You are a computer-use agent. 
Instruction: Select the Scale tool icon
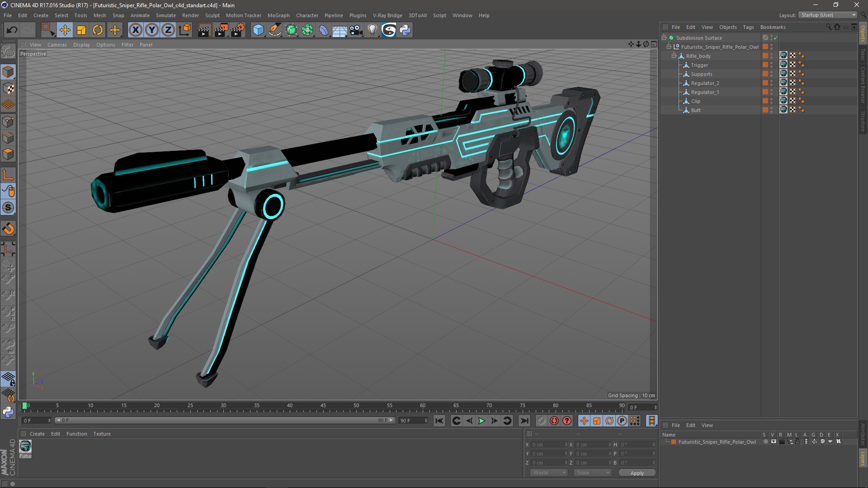point(81,30)
